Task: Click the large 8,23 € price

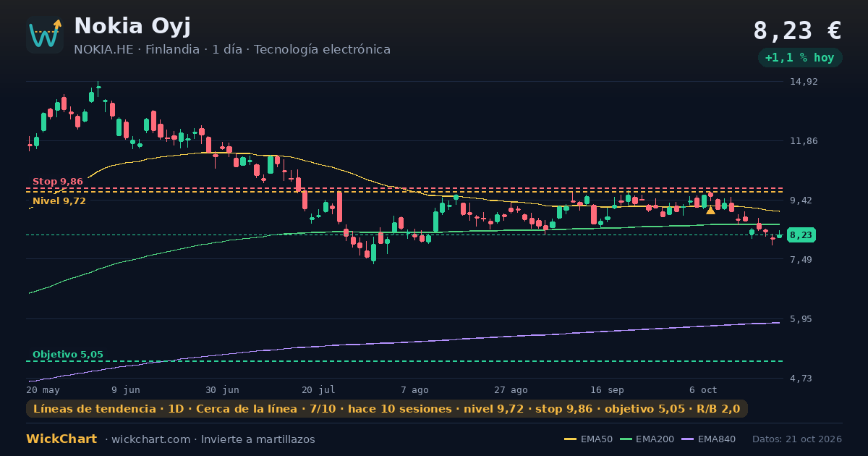Action: [797, 30]
